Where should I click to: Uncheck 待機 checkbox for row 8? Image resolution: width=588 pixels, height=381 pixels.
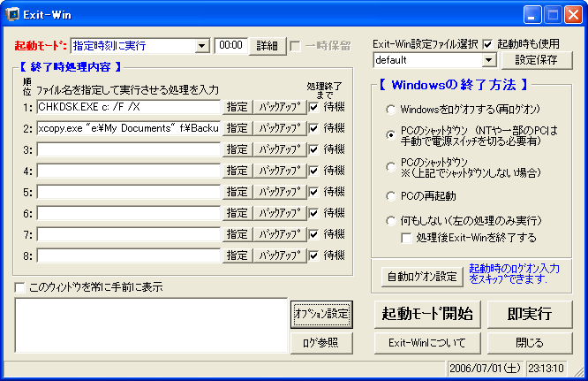(x=314, y=256)
